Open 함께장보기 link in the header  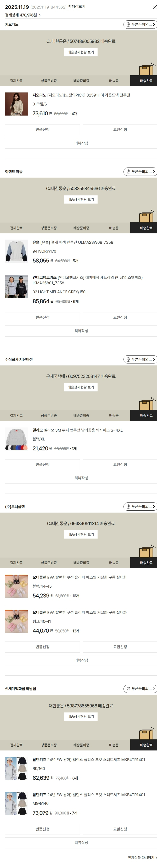(x=77, y=7)
